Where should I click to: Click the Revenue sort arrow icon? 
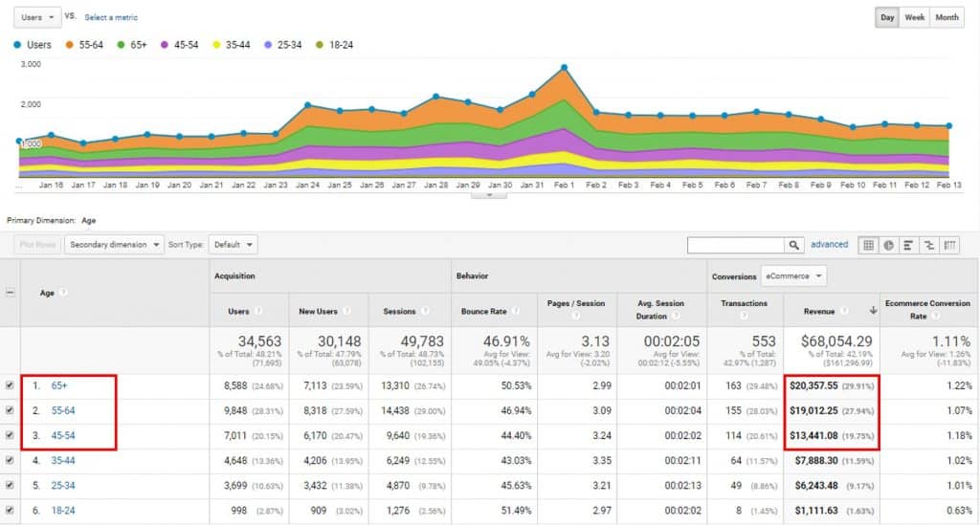click(872, 310)
